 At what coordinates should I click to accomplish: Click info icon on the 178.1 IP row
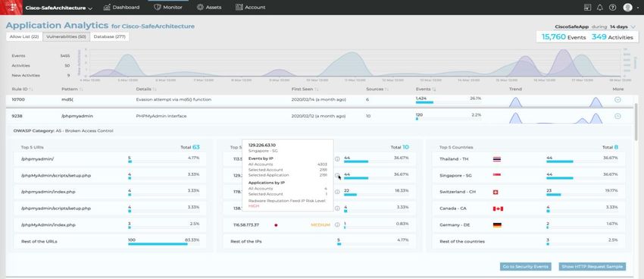click(x=337, y=192)
